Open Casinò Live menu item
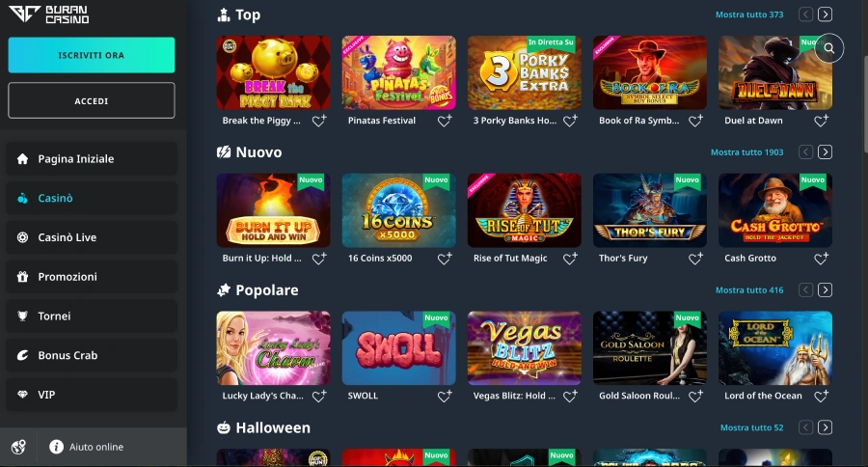Screen dimensions: 868x467 click(x=92, y=237)
